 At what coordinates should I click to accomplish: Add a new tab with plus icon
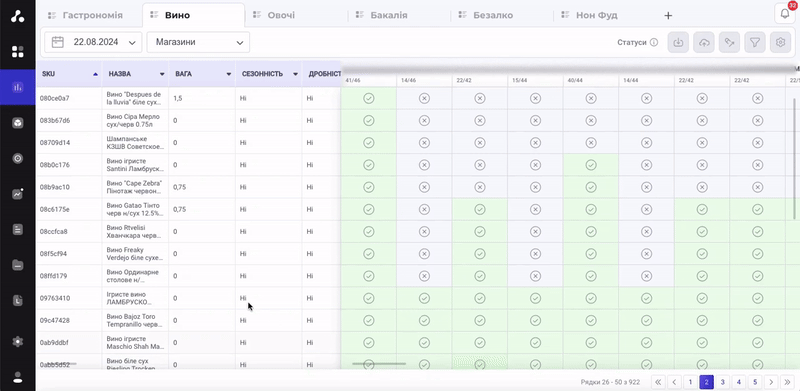click(668, 15)
